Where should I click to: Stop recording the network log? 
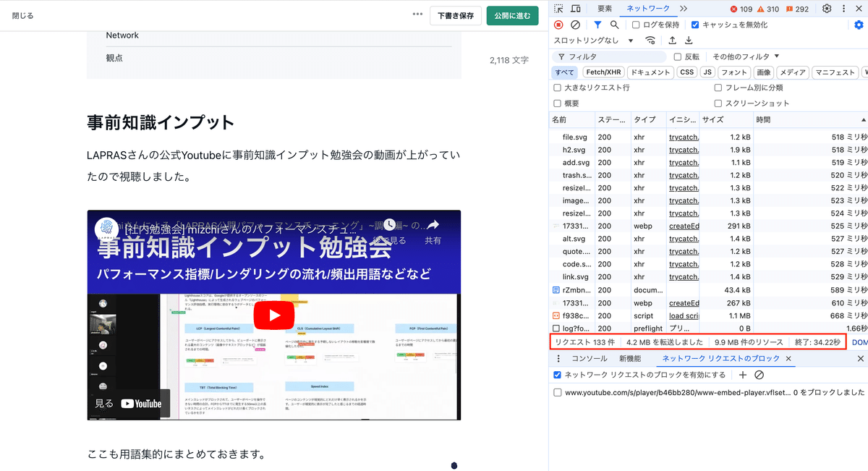pyautogui.click(x=558, y=25)
